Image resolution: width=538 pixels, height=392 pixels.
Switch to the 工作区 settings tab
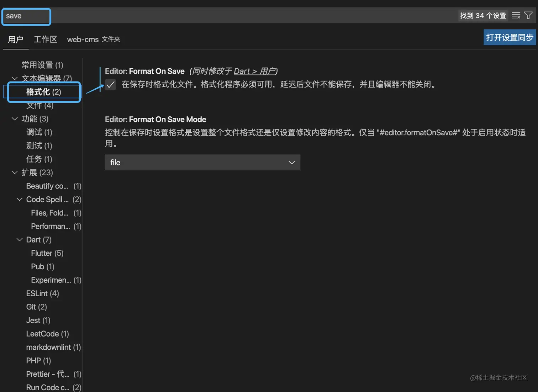click(45, 39)
